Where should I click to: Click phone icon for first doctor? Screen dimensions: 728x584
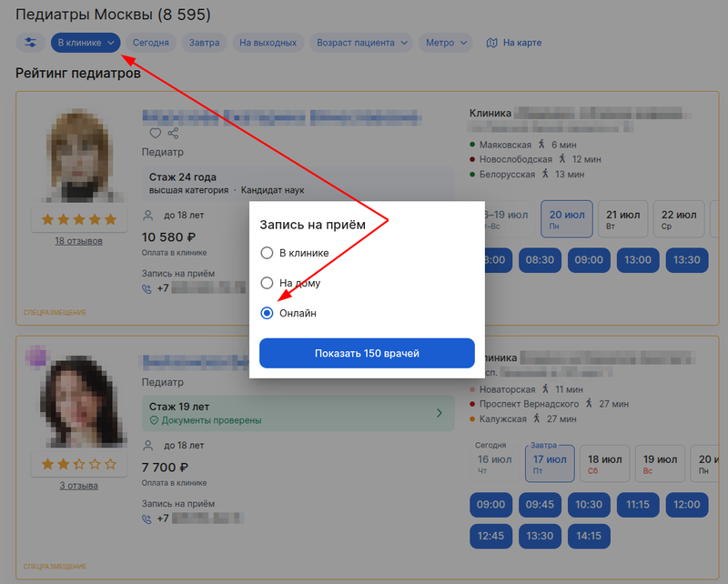pos(147,288)
